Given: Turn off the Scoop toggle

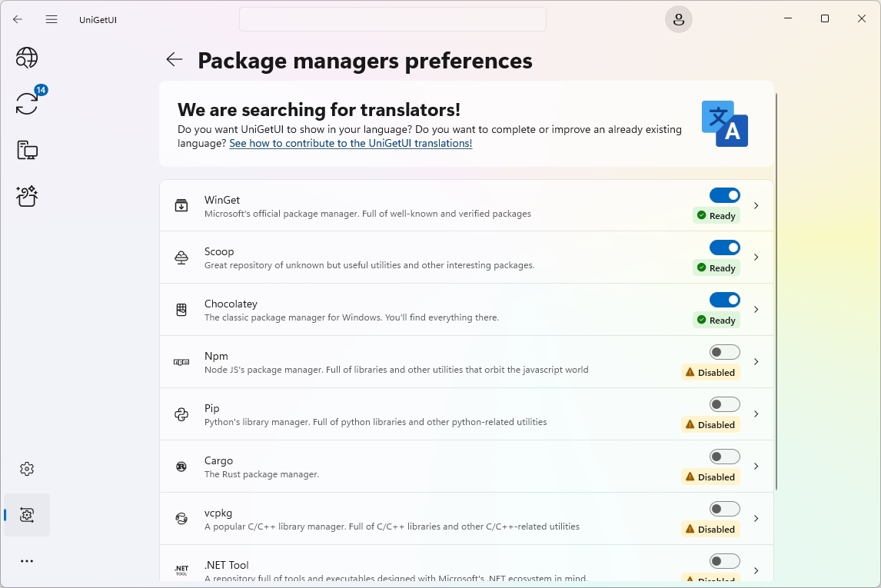Looking at the screenshot, I should (724, 247).
